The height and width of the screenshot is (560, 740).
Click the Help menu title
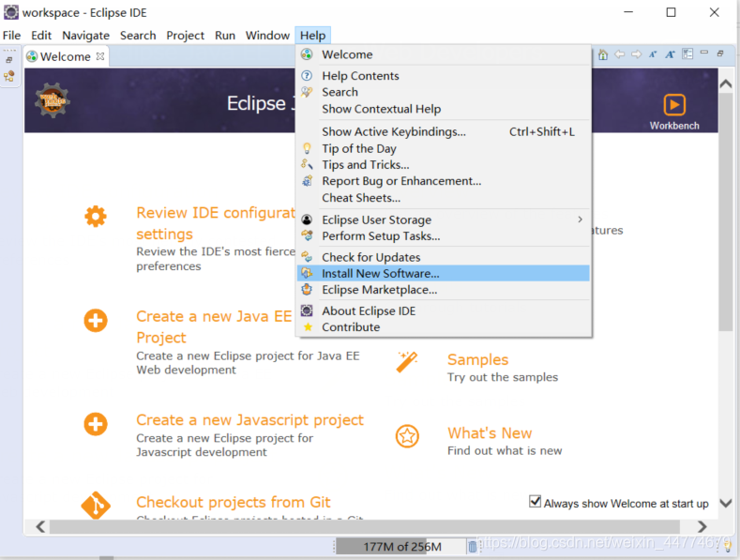click(x=312, y=36)
